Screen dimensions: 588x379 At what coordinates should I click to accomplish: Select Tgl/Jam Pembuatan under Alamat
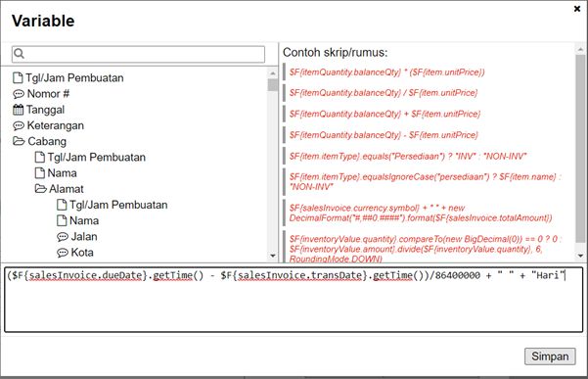118,205
